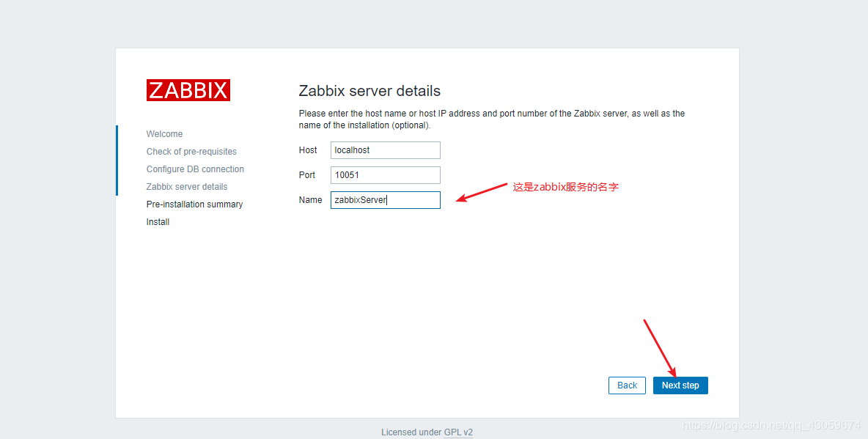The height and width of the screenshot is (439, 868).
Task: Open the Licensed under GPL v2 link
Action: (427, 432)
